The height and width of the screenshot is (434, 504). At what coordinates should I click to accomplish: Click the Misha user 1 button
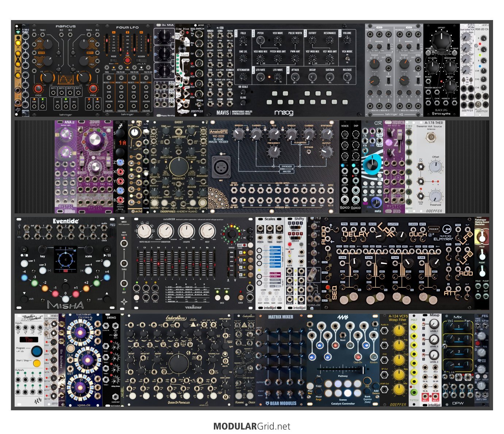pyautogui.click(x=24, y=264)
